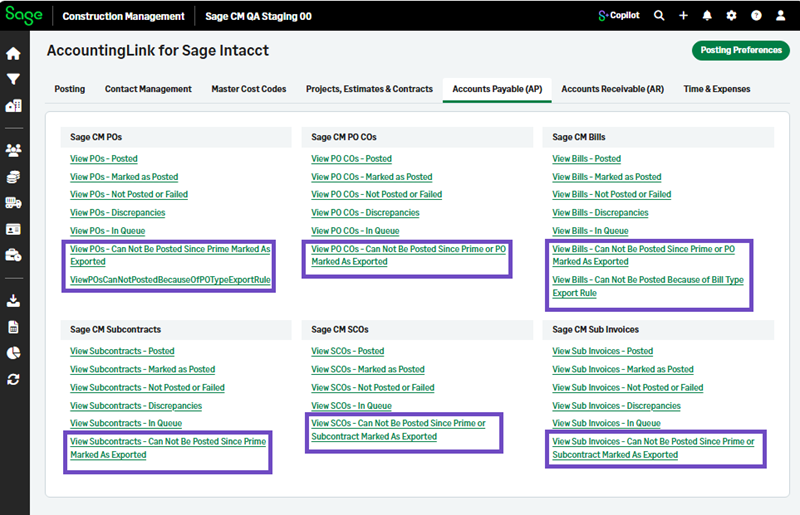The width and height of the screenshot is (800, 515).
Task: Open View SCOs - Marked as Posted
Action: 368,369
